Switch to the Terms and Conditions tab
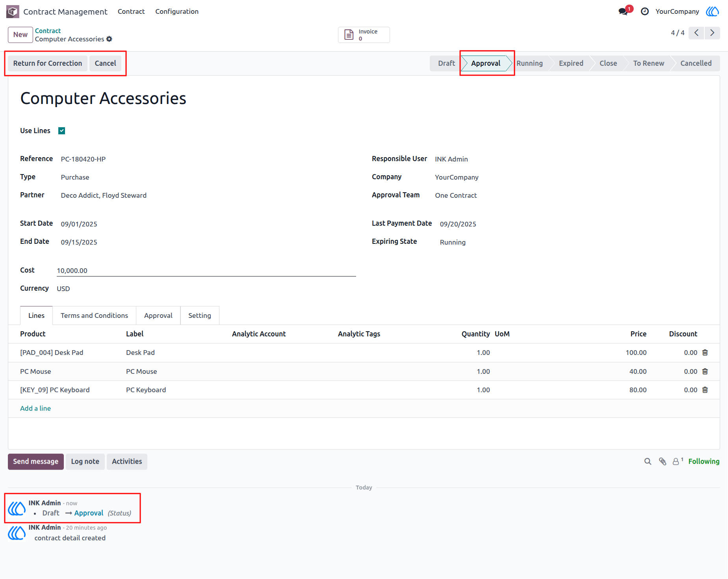Viewport: 728px width, 579px height. [94, 315]
